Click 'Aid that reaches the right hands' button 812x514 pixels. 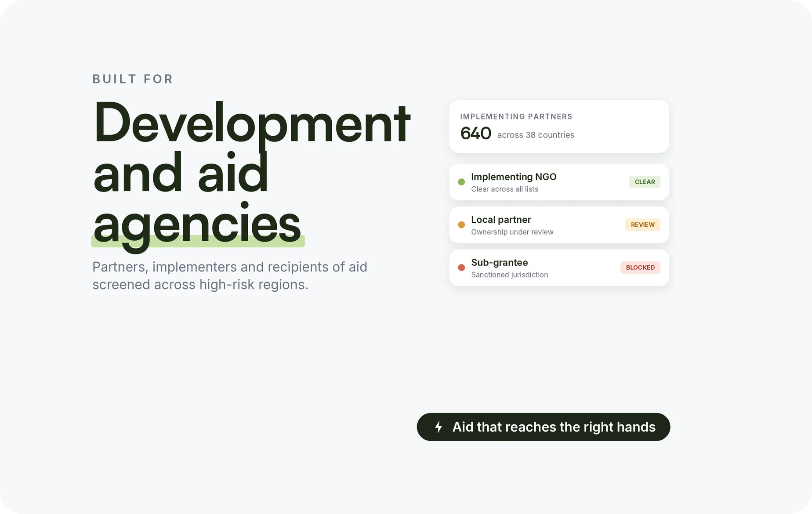click(544, 427)
